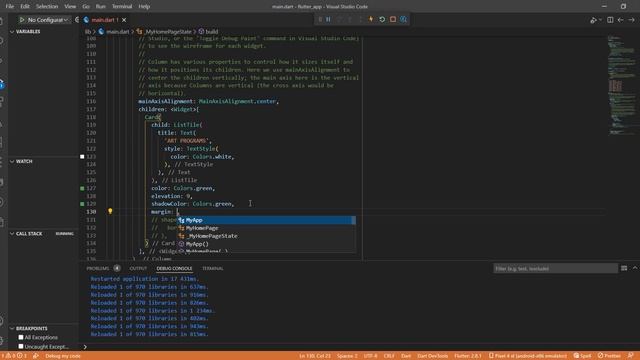Open the Edit menu
640x360 pixels.
(x=25, y=7)
